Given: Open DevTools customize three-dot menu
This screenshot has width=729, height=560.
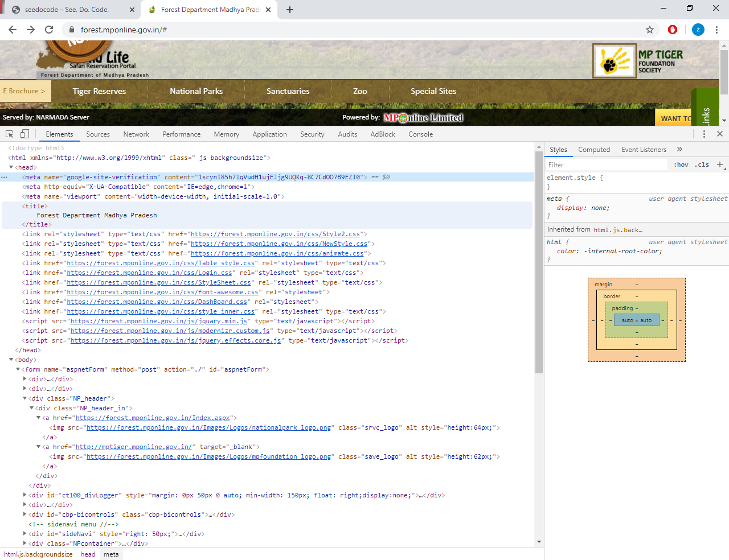Looking at the screenshot, I should (704, 134).
